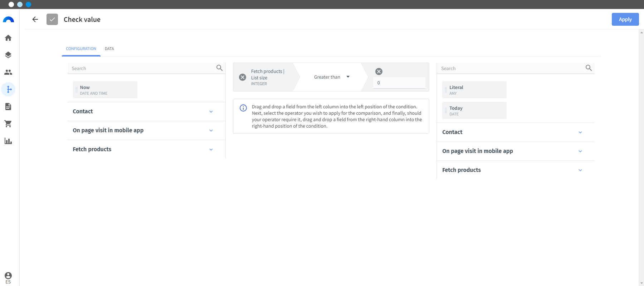Screen dimensions: 644x286
Task: Click the Check value checkmark icon
Action: 52,19
